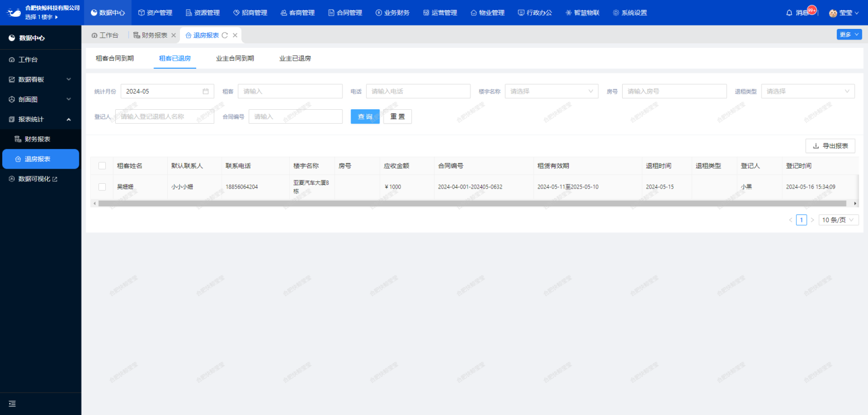Open the 数据中心 top menu
Screen dimensions: 868x415
108,13
